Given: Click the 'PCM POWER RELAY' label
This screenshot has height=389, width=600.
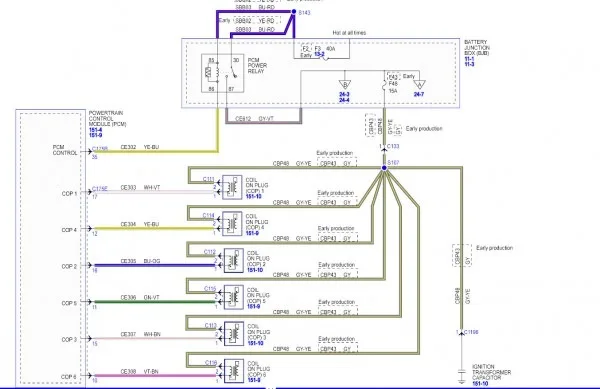Looking at the screenshot, I should (257, 66).
